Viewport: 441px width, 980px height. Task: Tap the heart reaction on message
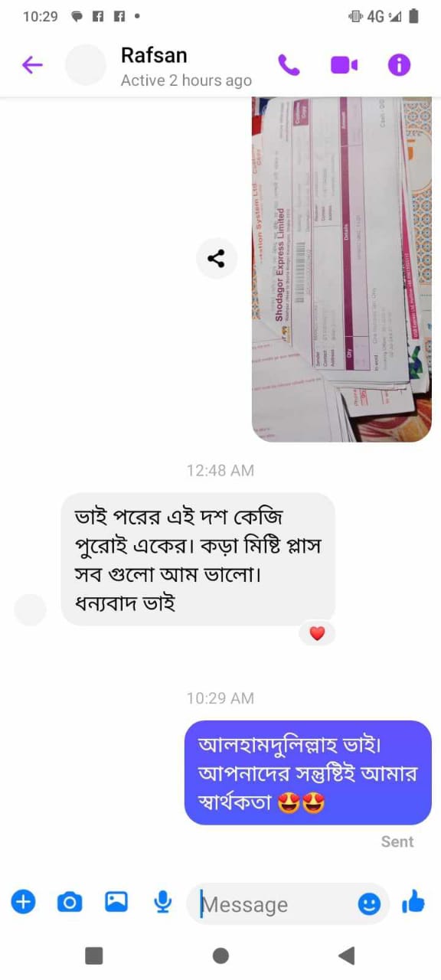[317, 633]
